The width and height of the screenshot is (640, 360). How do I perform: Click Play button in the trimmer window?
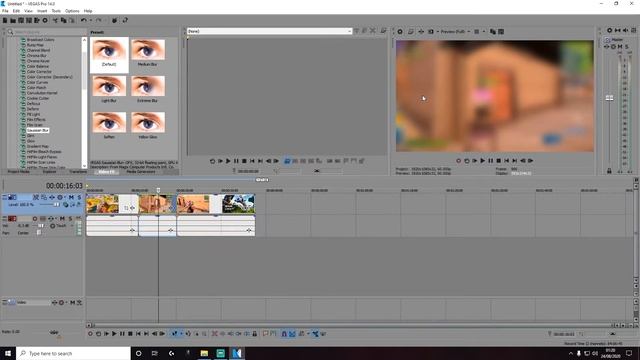point(228,161)
